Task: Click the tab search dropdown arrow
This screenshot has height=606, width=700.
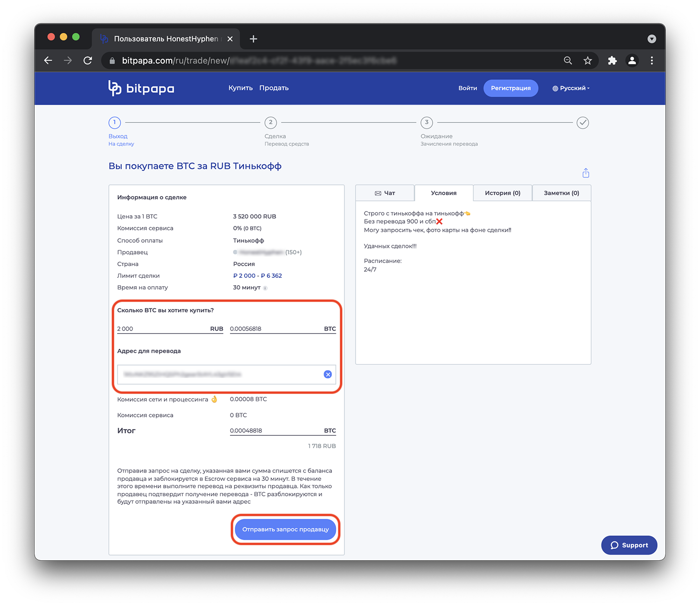Action: click(652, 39)
